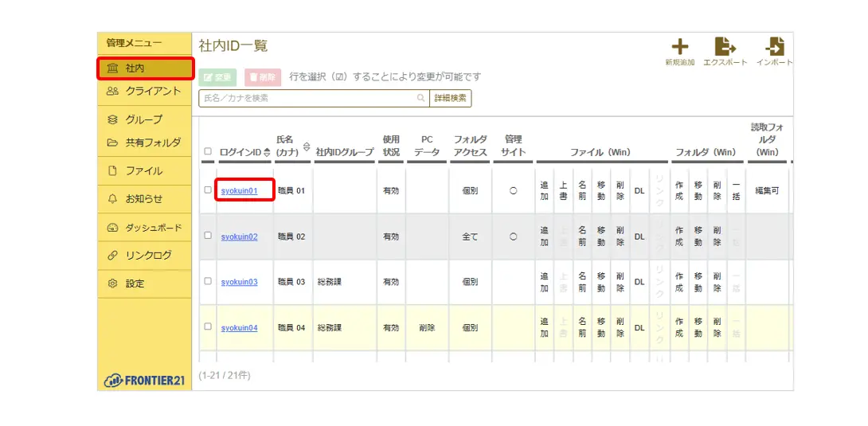Screen dimensions: 868x426
Task: Click 有効 status in syokuin01 row
Action: pos(391,191)
